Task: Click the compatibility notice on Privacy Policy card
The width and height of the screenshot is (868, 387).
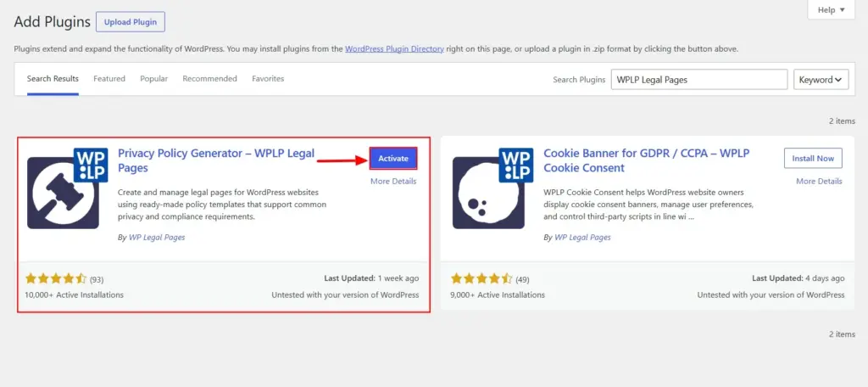Action: (346, 295)
